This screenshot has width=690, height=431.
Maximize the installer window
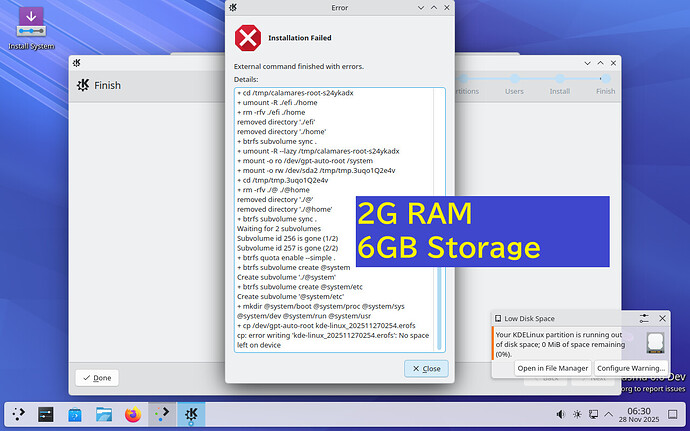coord(600,63)
